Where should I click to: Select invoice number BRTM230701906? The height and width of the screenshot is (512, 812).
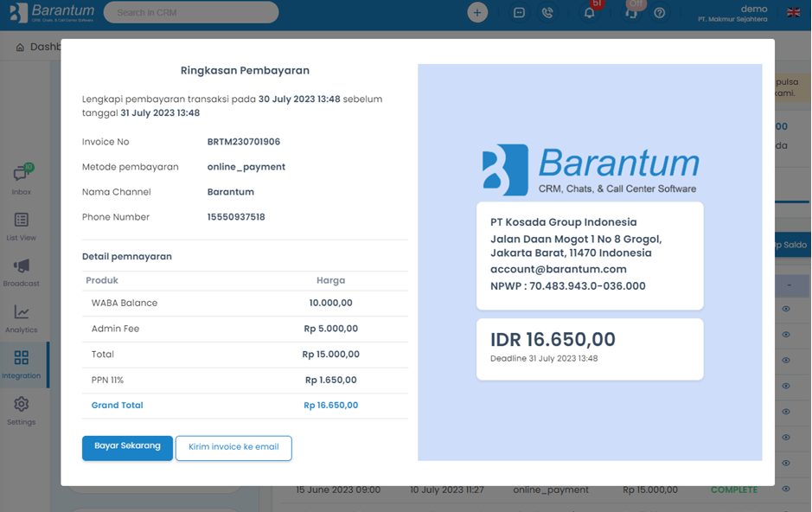[x=243, y=142]
